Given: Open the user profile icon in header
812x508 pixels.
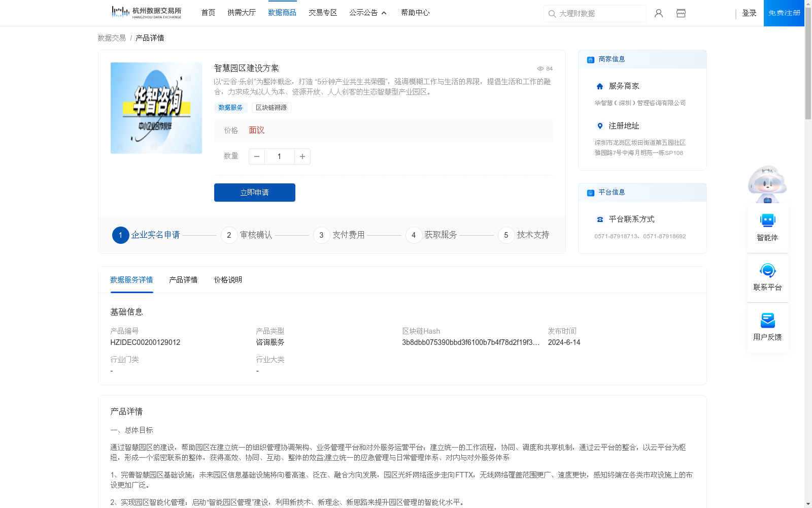Looking at the screenshot, I should [x=659, y=13].
